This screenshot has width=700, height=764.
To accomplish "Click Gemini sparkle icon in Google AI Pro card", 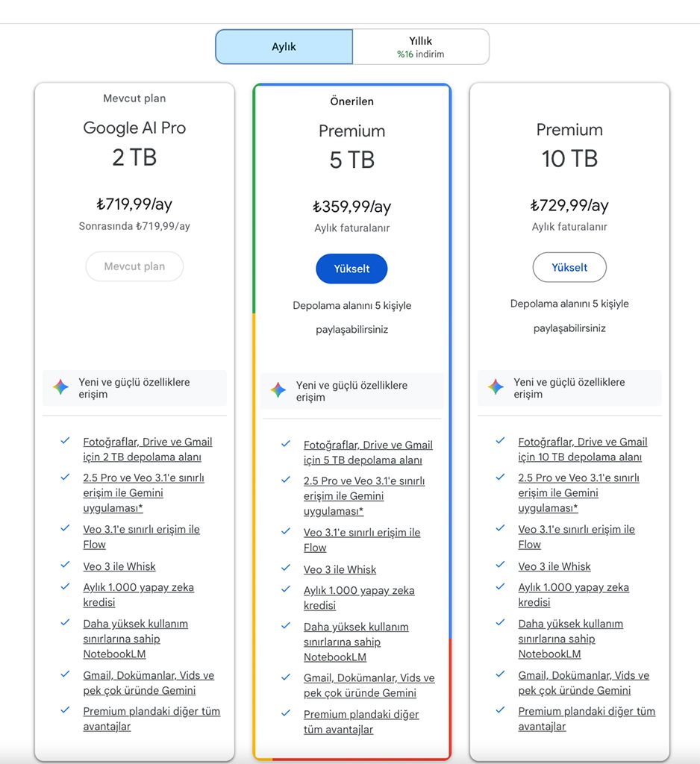I will [x=60, y=387].
